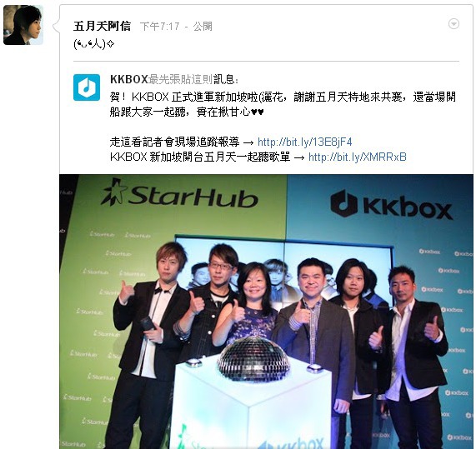476x449 pixels.
Task: Open the shared press event photo
Action: 266,312
